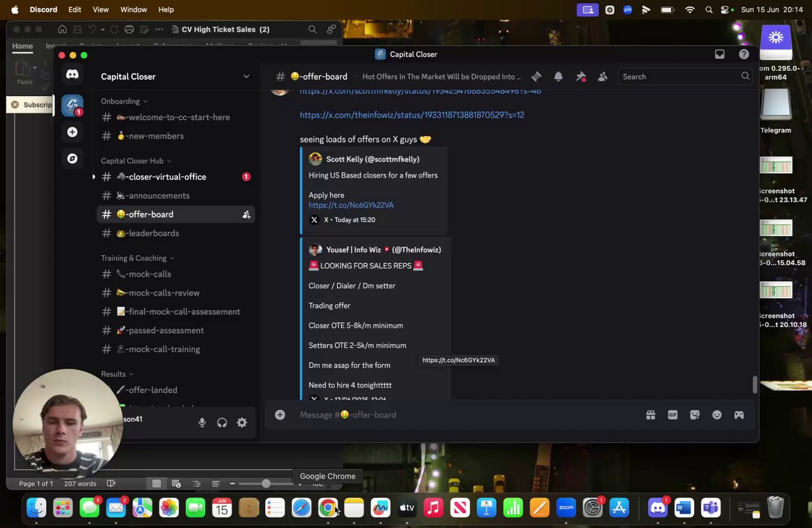
Task: Toggle headphones deafen in user panel
Action: pos(222,422)
